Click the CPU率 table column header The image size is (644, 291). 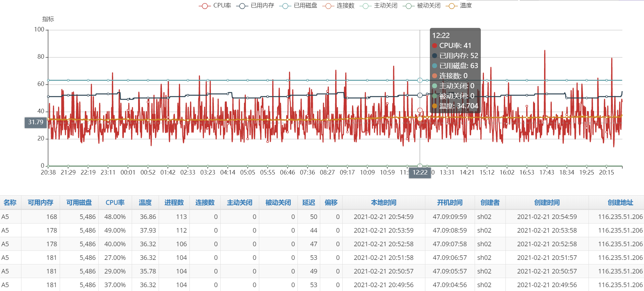tap(115, 203)
